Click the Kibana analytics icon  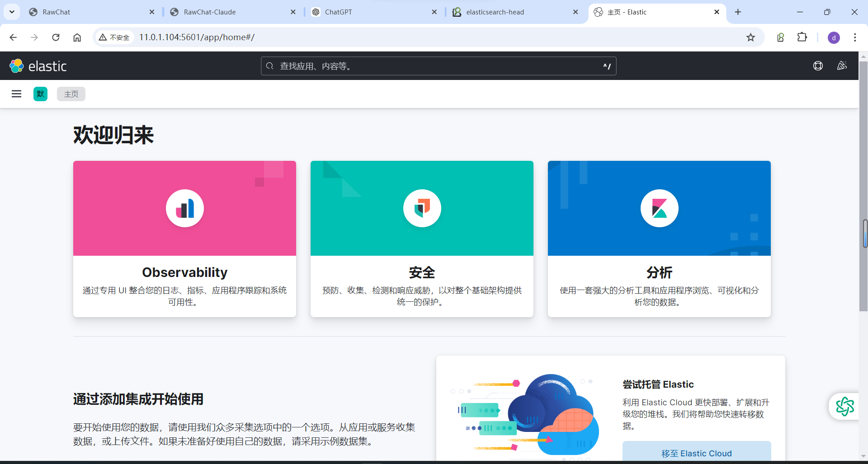(x=660, y=208)
